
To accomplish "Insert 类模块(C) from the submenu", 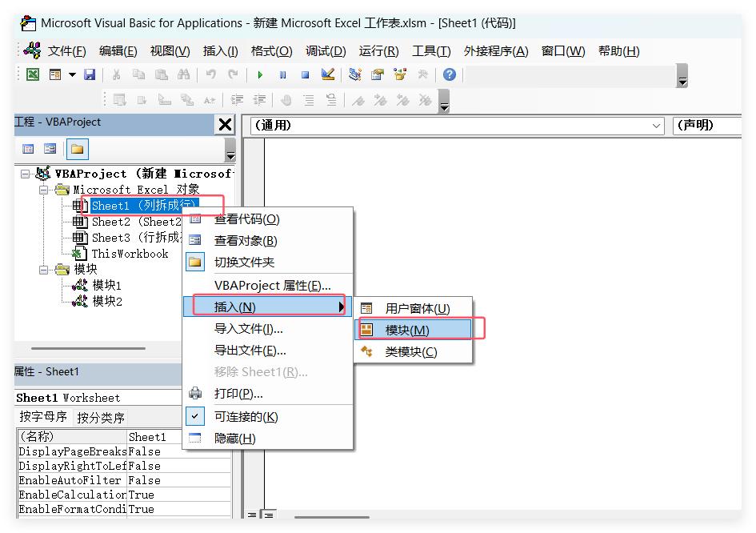I will pos(413,352).
